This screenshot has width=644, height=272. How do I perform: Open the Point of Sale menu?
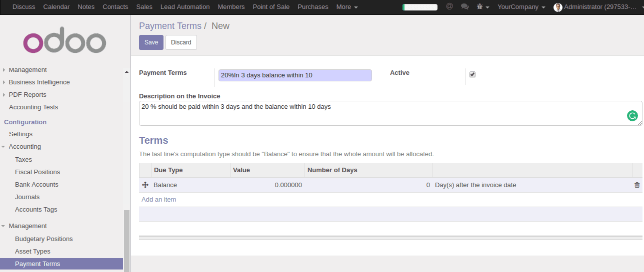[270, 7]
